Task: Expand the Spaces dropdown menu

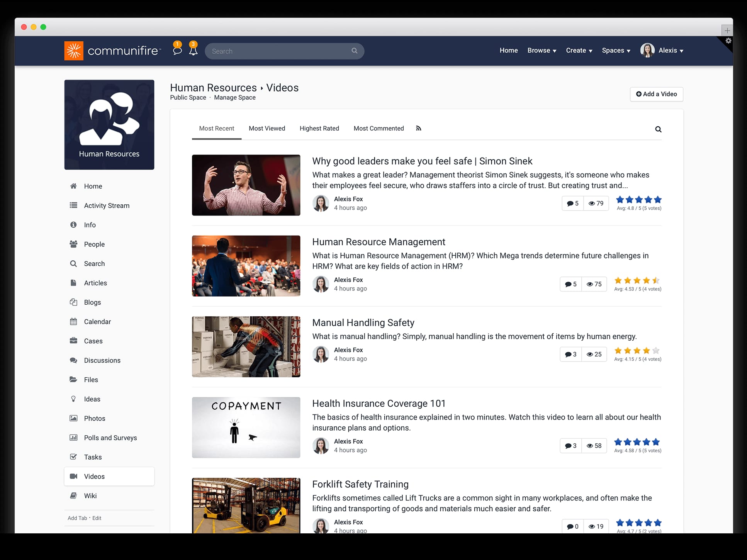Action: 616,51
